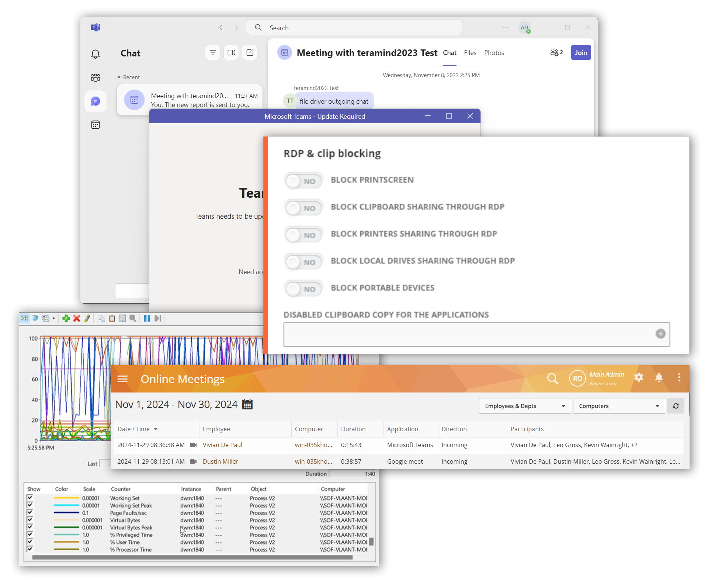The image size is (708, 588).
Task: Toggle Block Portable Devices switch
Action: click(x=304, y=289)
